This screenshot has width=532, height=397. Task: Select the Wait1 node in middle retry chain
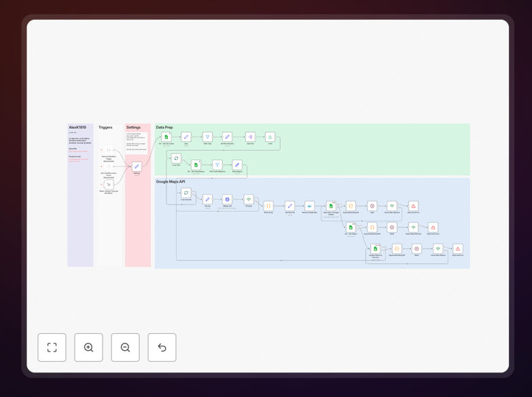coord(392,227)
